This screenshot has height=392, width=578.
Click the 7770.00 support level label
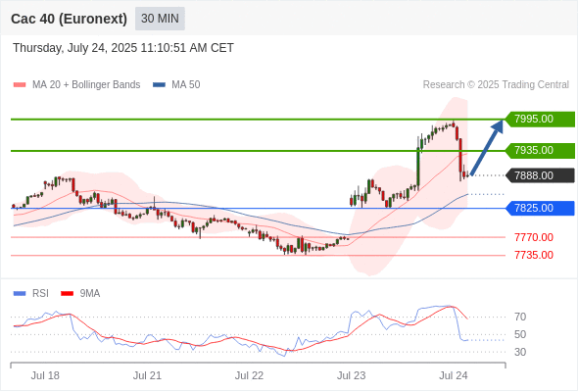click(x=534, y=237)
